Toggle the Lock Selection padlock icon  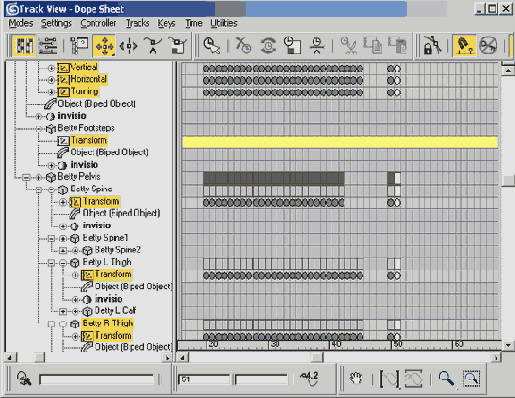(x=432, y=45)
